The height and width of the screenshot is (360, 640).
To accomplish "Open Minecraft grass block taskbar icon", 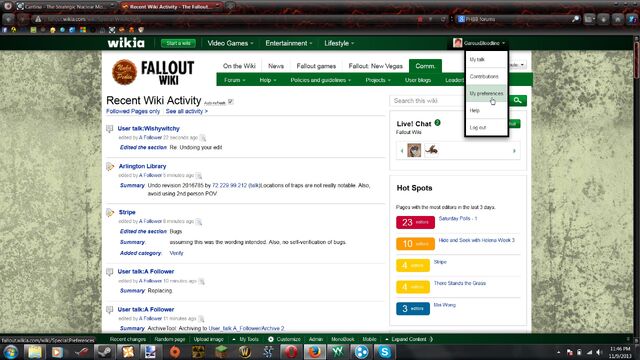I will click(221, 352).
